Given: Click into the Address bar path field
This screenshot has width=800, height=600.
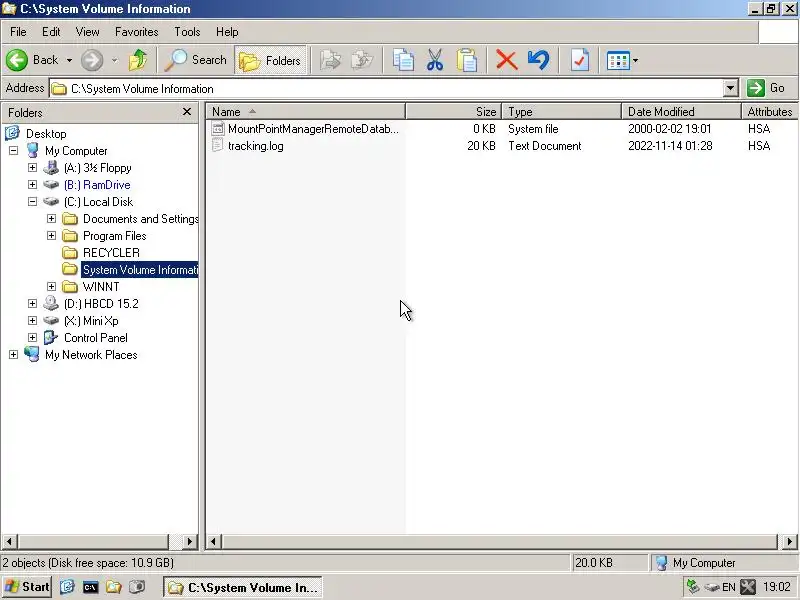Looking at the screenshot, I should point(386,88).
